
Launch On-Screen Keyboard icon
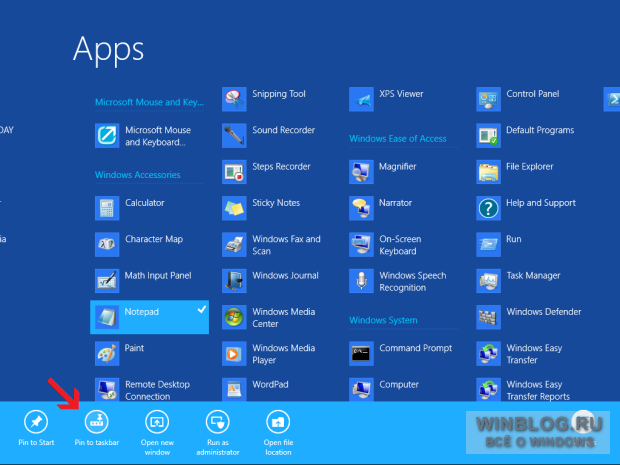[x=361, y=245]
